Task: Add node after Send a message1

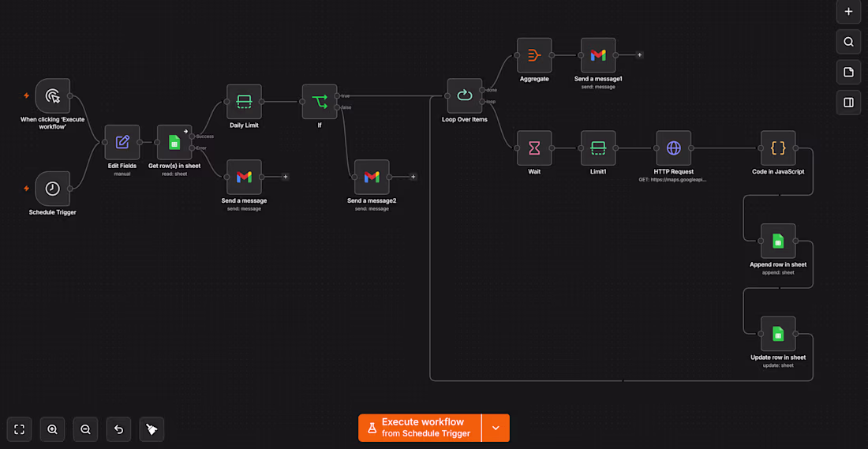Action: tap(639, 55)
